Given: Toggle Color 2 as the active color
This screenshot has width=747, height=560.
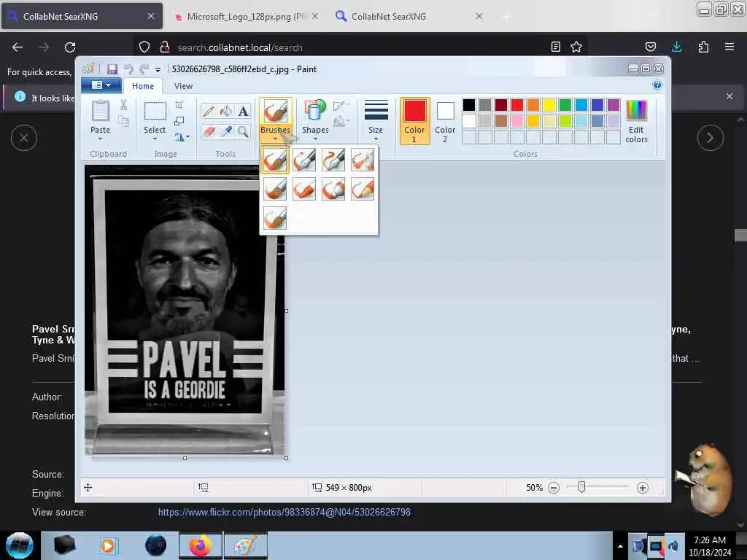Looking at the screenshot, I should pos(445,121).
